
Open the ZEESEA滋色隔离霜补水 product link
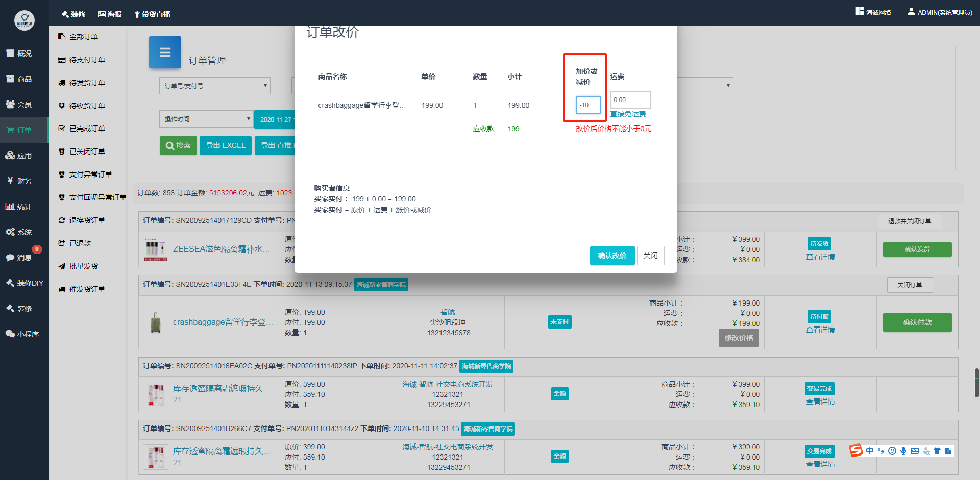[222, 249]
